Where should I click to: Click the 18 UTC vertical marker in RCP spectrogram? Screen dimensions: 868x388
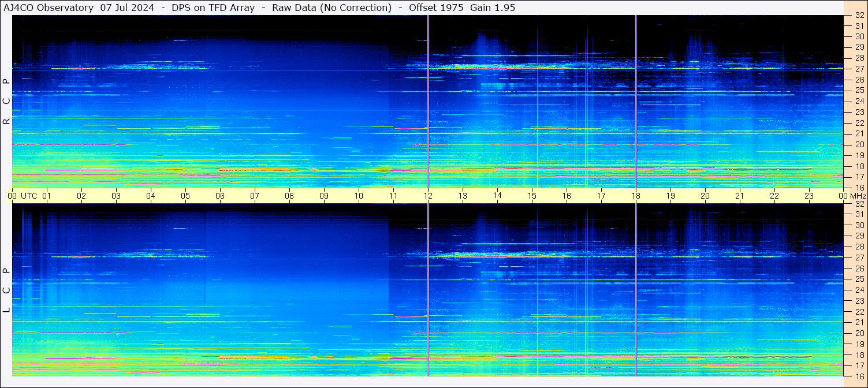tap(636, 102)
